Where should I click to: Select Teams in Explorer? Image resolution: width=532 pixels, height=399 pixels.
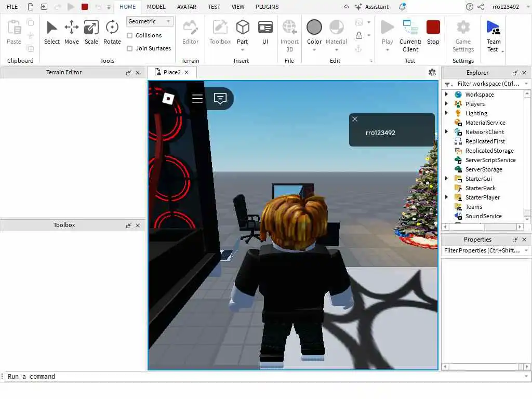(x=474, y=207)
